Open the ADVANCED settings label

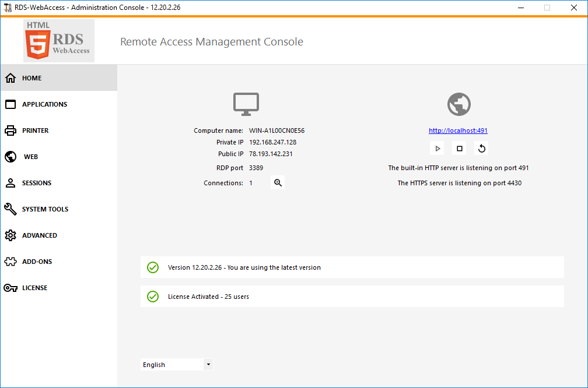tap(40, 235)
